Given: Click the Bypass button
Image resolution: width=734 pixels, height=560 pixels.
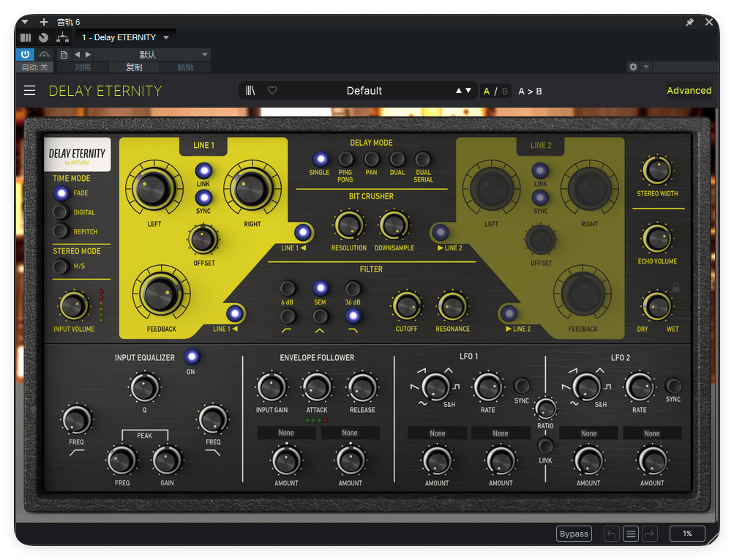Looking at the screenshot, I should point(574,534).
